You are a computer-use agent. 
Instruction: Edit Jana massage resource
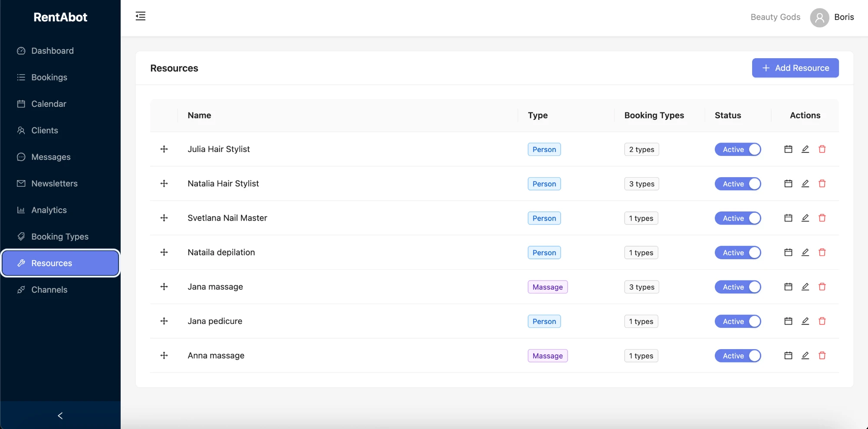coord(805,287)
